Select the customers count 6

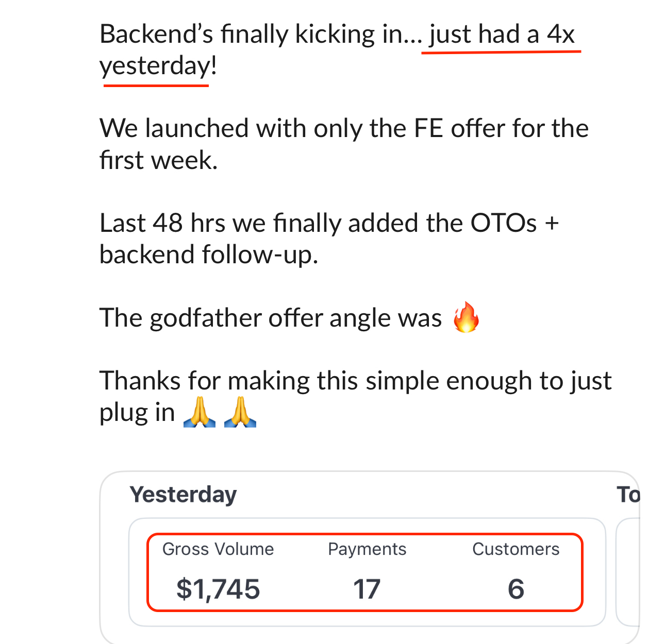coord(516,589)
